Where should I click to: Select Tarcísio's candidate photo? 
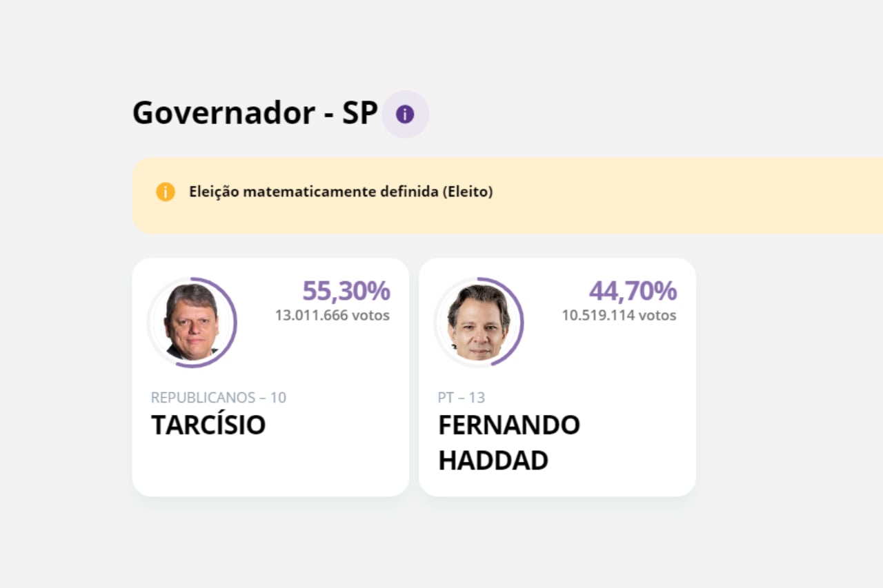point(191,322)
